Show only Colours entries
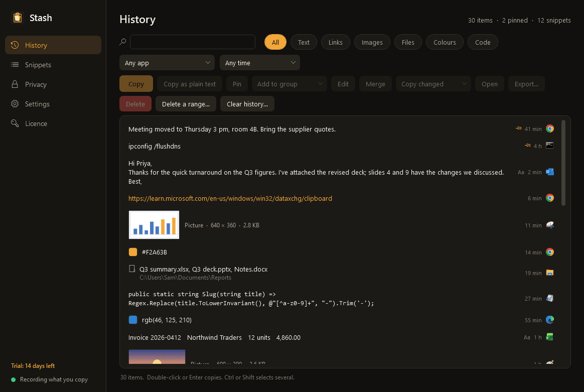The width and height of the screenshot is (584, 392). pos(445,42)
